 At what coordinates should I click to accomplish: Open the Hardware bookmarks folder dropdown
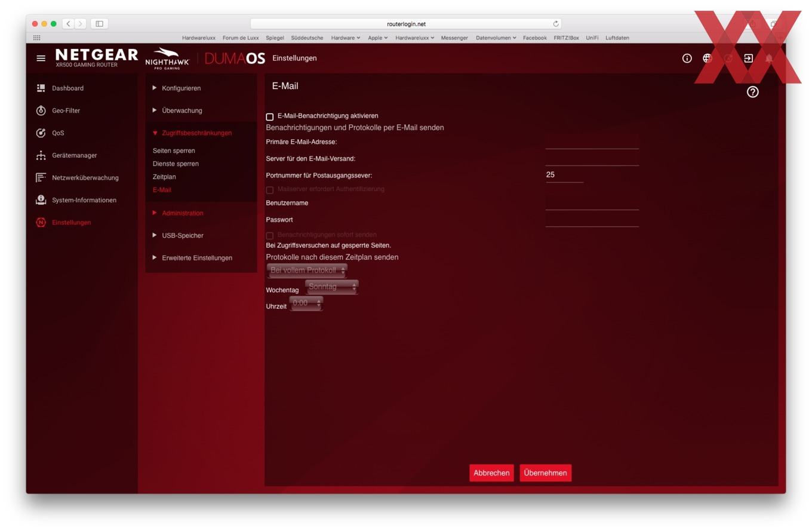pos(345,38)
